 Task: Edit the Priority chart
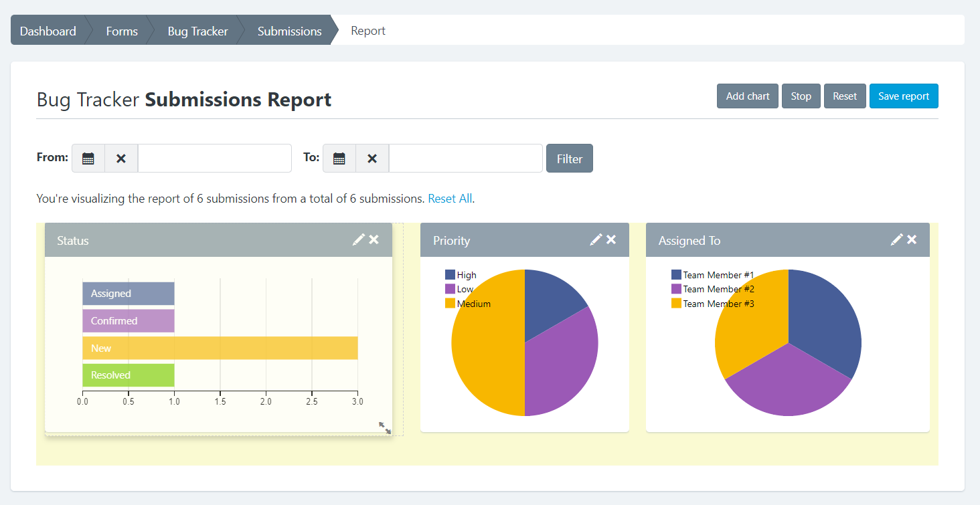point(596,239)
